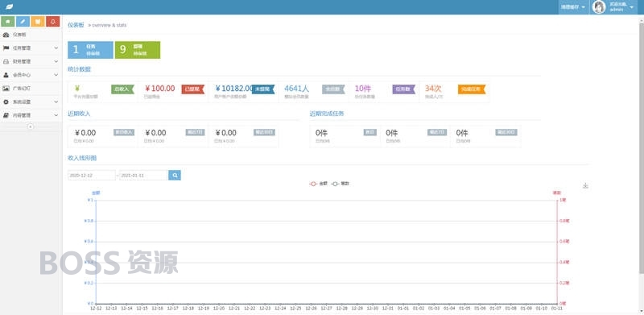This screenshot has width=644, height=315.
Task: Click the red bell notification shortcut
Action: (x=53, y=22)
